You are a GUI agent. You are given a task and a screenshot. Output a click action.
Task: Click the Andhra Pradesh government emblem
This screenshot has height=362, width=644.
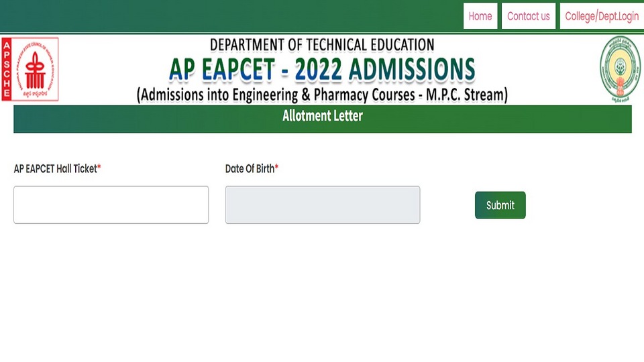tap(620, 69)
